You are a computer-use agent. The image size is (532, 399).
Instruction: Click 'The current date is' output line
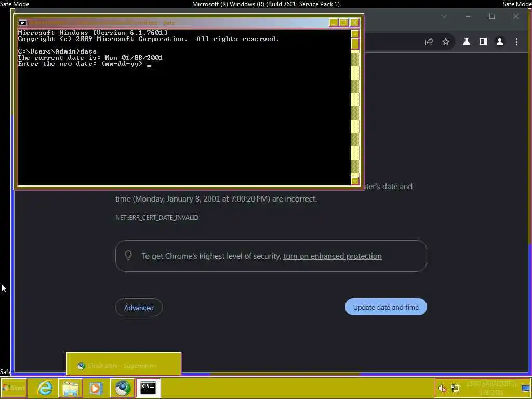90,58
